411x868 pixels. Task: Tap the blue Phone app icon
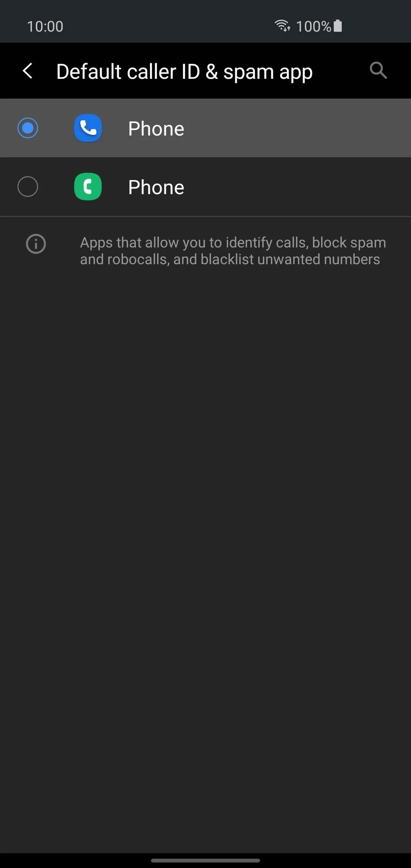click(88, 128)
